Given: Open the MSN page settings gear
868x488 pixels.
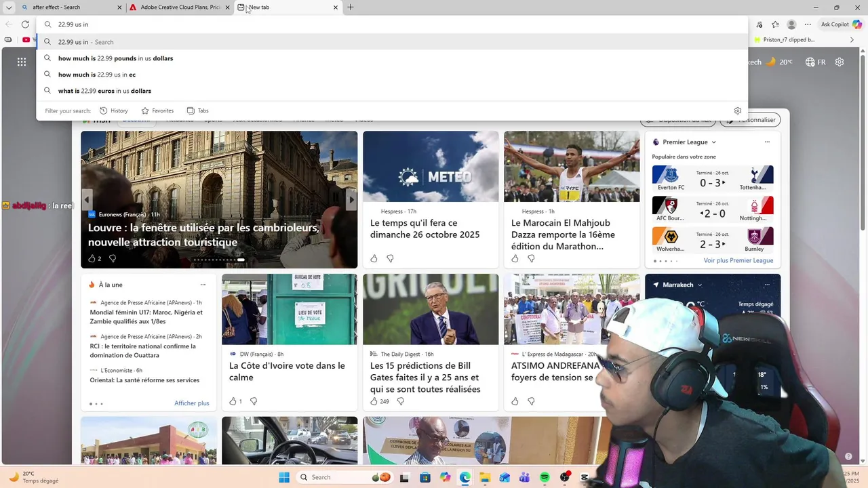Looking at the screenshot, I should pos(840,62).
